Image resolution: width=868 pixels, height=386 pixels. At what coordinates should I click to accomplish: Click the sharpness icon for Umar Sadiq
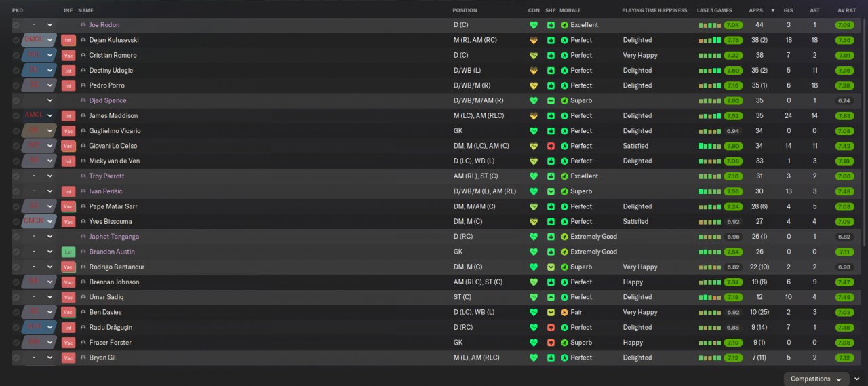point(551,297)
